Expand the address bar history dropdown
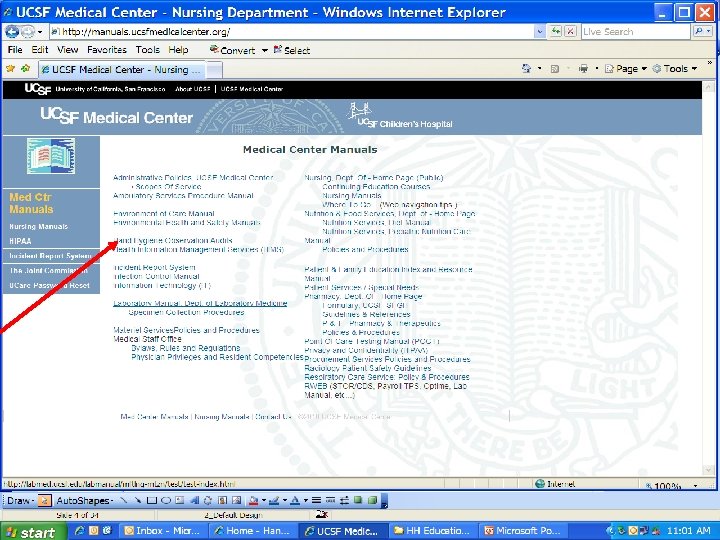Image resolution: width=720 pixels, height=540 pixels. tap(540, 31)
